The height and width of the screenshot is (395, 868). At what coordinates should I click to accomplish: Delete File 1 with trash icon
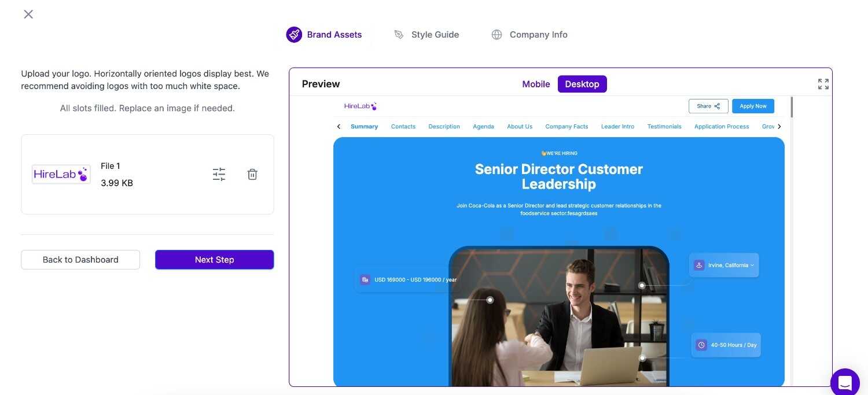tap(252, 174)
